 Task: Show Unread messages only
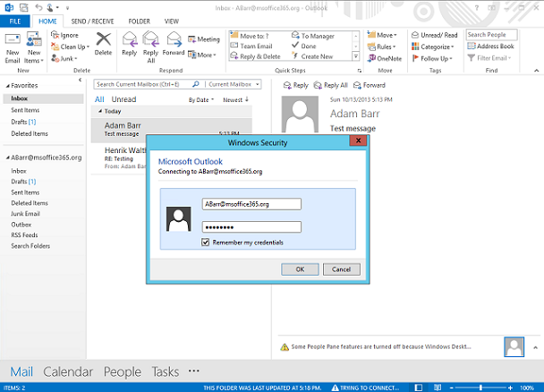click(123, 99)
